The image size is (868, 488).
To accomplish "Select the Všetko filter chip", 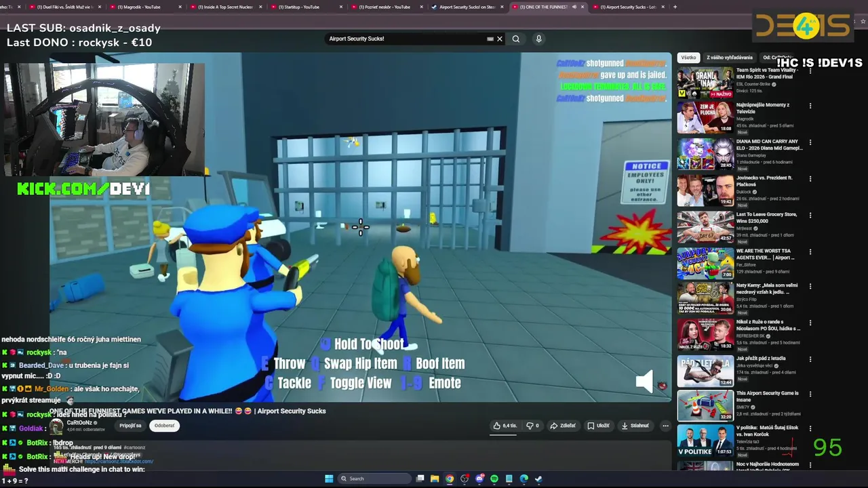I will [x=688, y=58].
